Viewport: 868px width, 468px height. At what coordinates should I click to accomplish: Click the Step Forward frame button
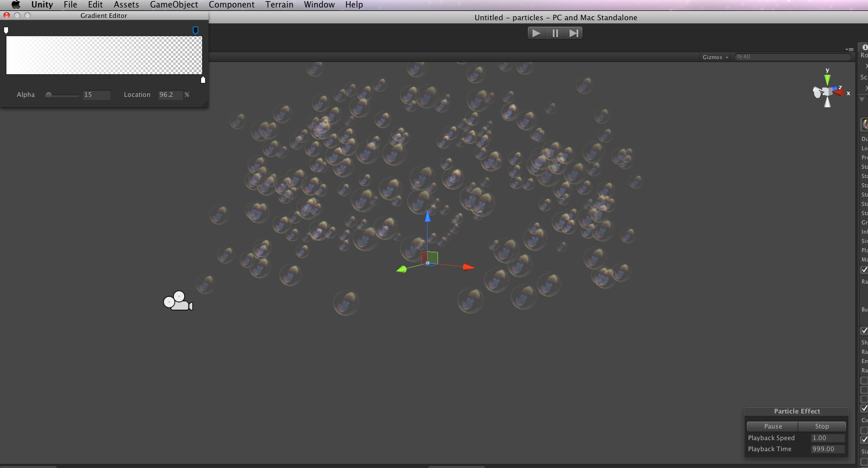pos(574,32)
